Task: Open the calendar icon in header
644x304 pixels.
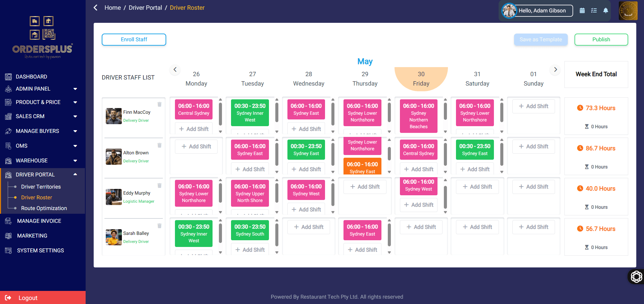Action: tap(582, 10)
